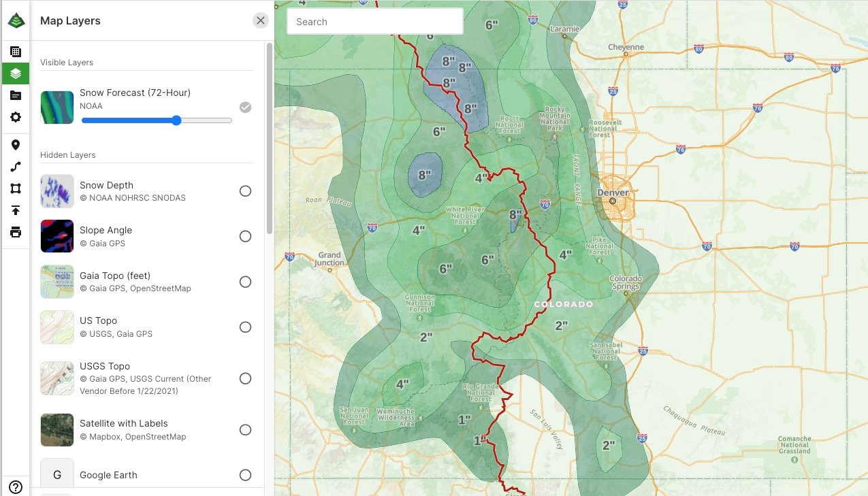Click the US Topo layer thumbnail
868x496 pixels.
(57, 327)
